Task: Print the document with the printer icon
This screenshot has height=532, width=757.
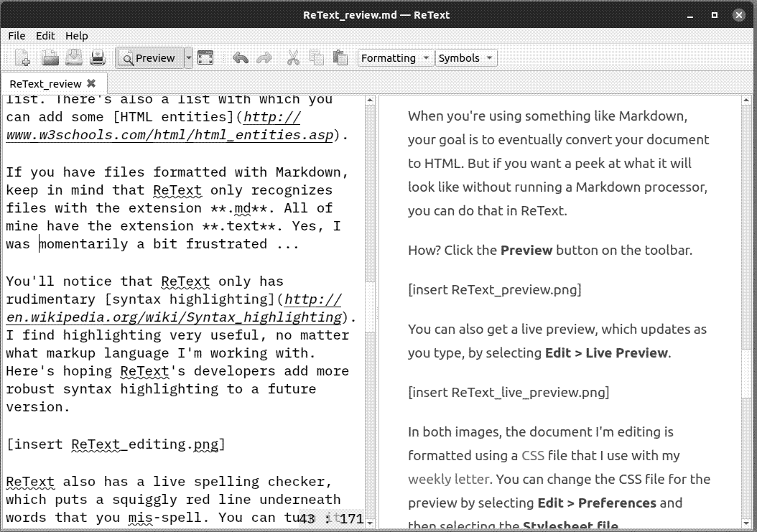Action: click(x=98, y=58)
